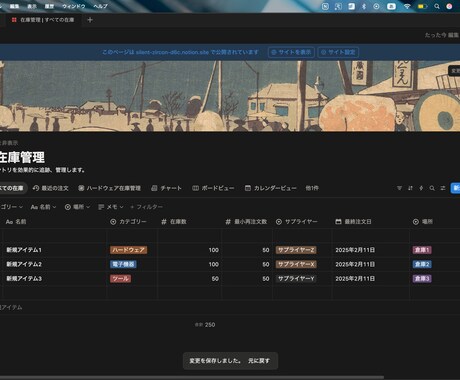Open the 新規アイテム1 row

pos(24,250)
